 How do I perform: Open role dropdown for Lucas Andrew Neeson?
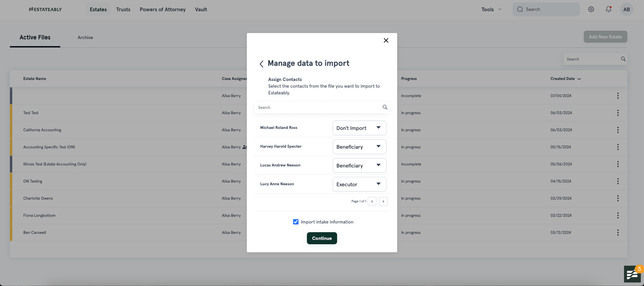359,165
